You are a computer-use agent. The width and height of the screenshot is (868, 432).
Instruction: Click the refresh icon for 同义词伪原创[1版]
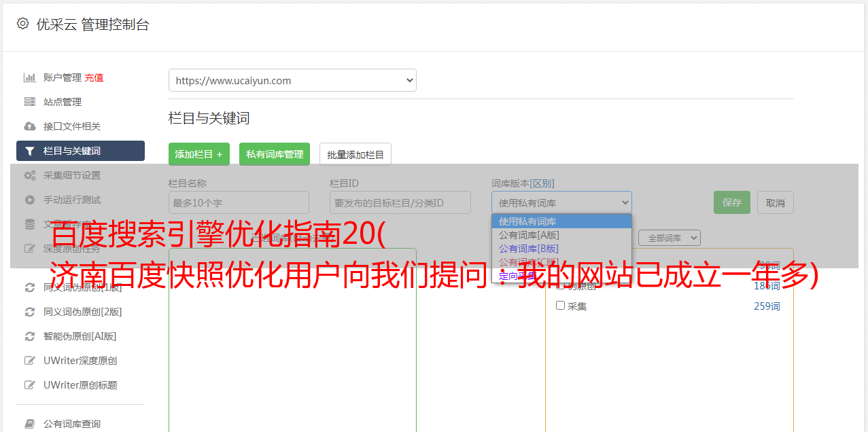click(x=29, y=287)
